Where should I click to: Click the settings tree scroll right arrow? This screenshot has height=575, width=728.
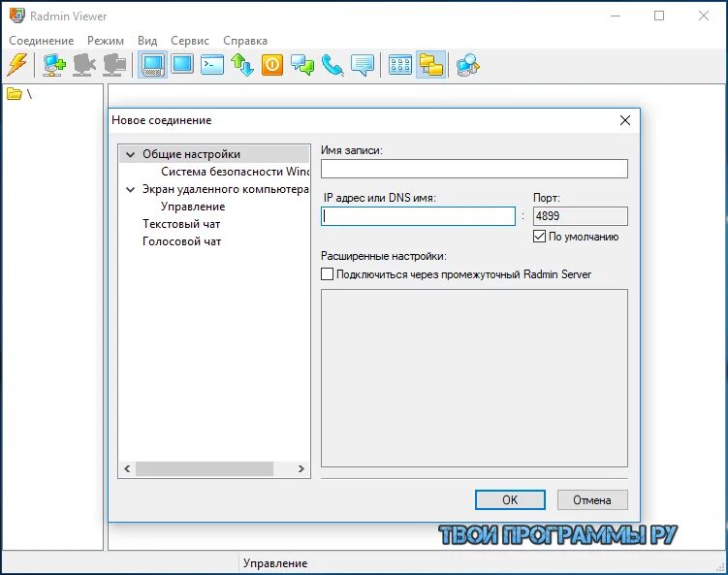point(301,468)
